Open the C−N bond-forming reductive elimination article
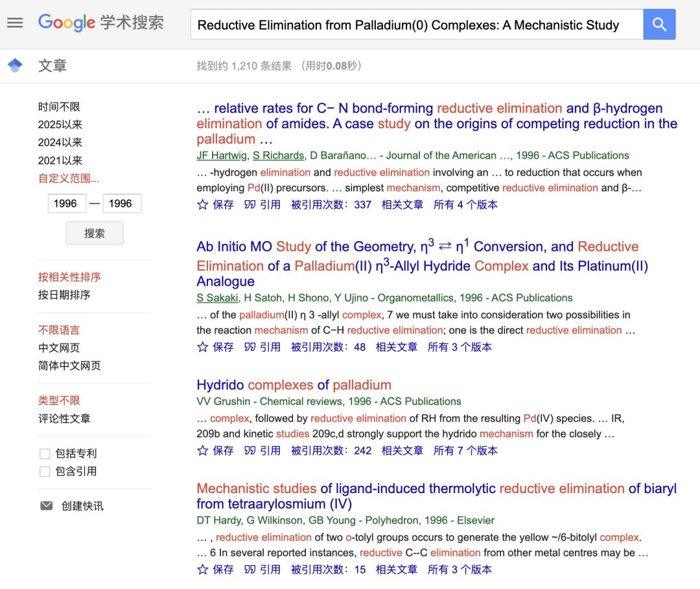Screen dimensions: 700x589 coord(437,124)
